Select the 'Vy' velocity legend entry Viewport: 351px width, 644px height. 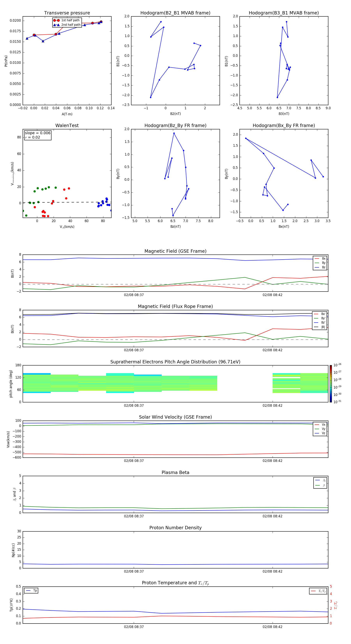coord(320,429)
